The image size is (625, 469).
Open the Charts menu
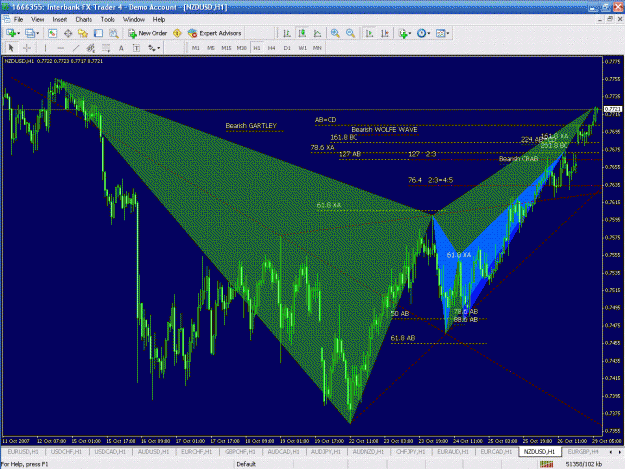[x=84, y=20]
